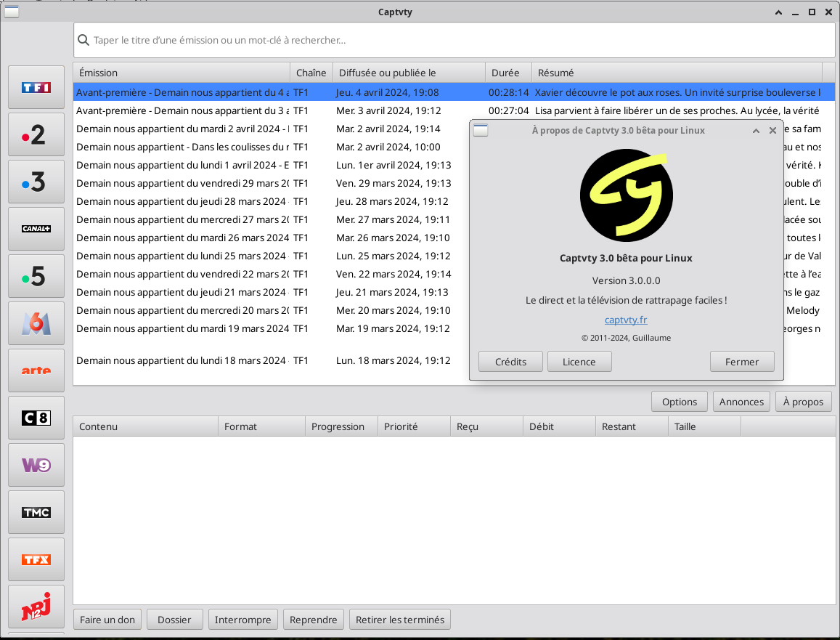
Task: Click the C8 channel icon
Action: tap(36, 418)
